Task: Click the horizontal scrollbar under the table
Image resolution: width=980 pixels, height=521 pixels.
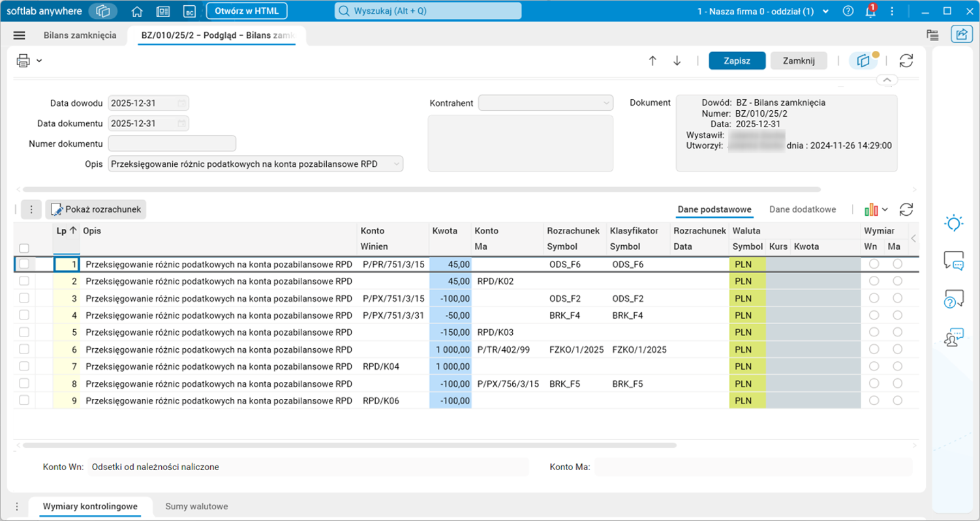Action: click(x=349, y=445)
